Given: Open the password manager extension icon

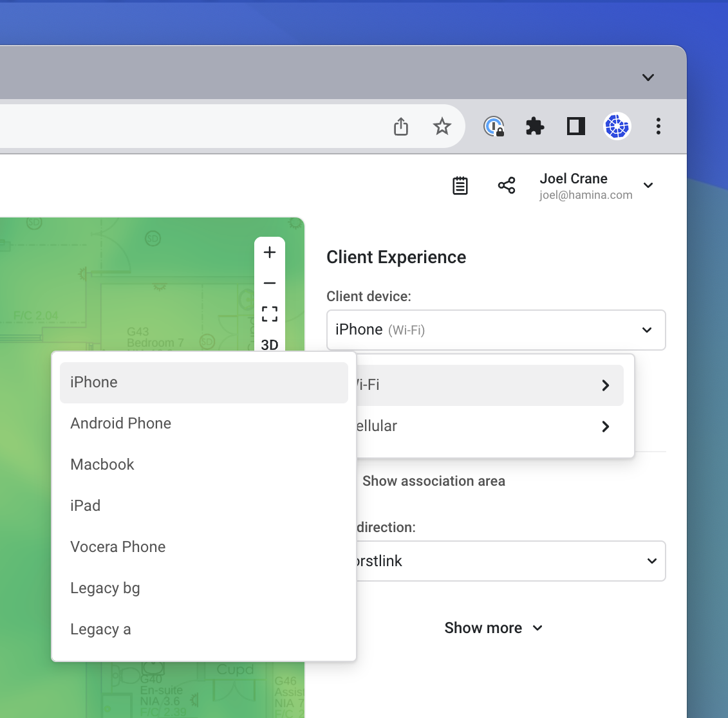Looking at the screenshot, I should [x=494, y=126].
